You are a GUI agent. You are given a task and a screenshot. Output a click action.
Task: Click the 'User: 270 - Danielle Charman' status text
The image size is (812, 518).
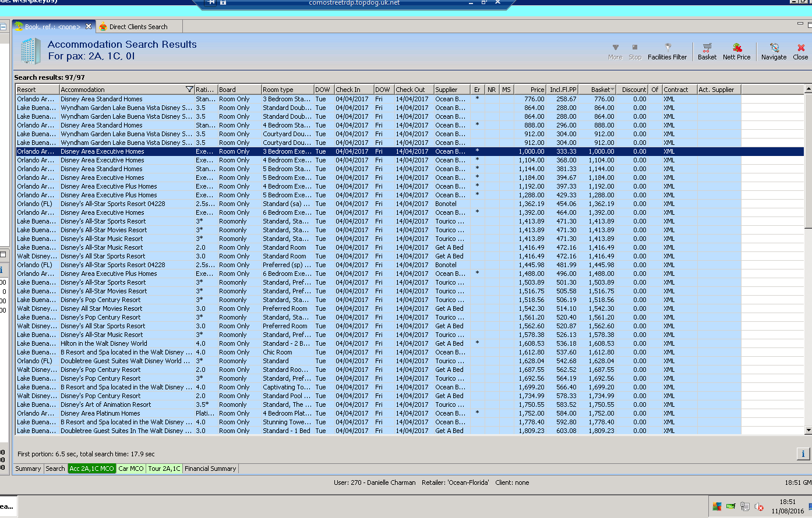pyautogui.click(x=375, y=482)
